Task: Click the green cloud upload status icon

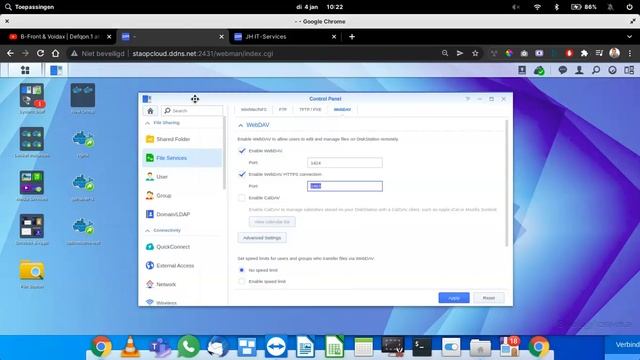Action: coord(539,71)
